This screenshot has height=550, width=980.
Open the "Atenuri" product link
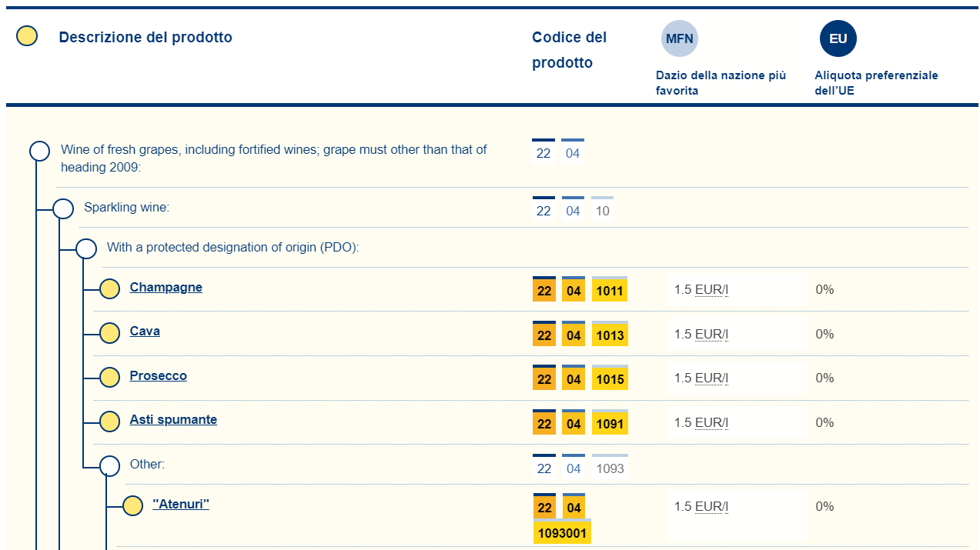pyautogui.click(x=181, y=505)
